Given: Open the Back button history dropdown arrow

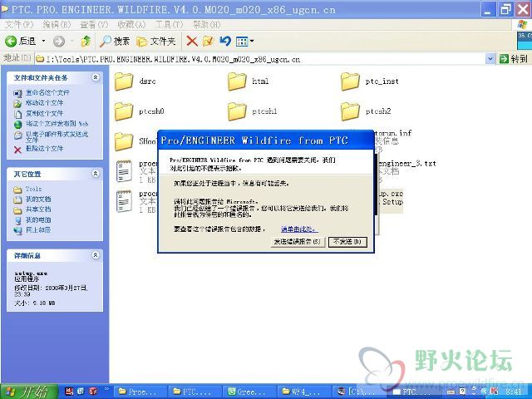Looking at the screenshot, I should click(x=43, y=42).
